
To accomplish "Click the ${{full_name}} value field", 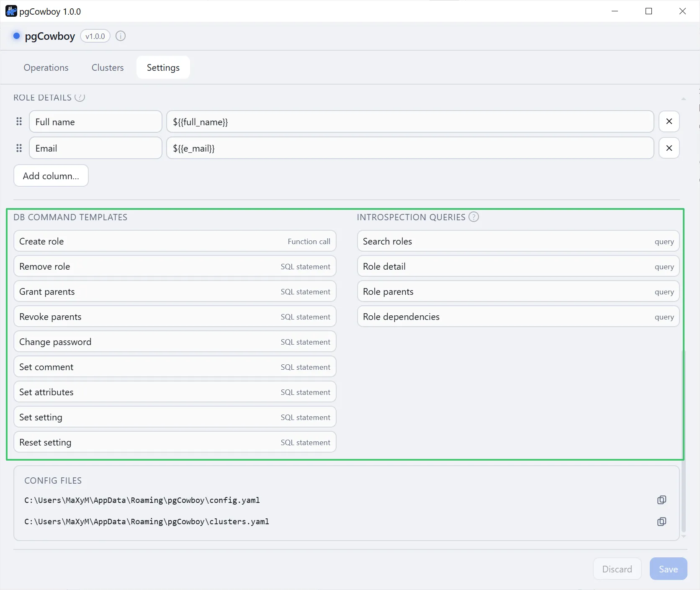I will [x=410, y=121].
